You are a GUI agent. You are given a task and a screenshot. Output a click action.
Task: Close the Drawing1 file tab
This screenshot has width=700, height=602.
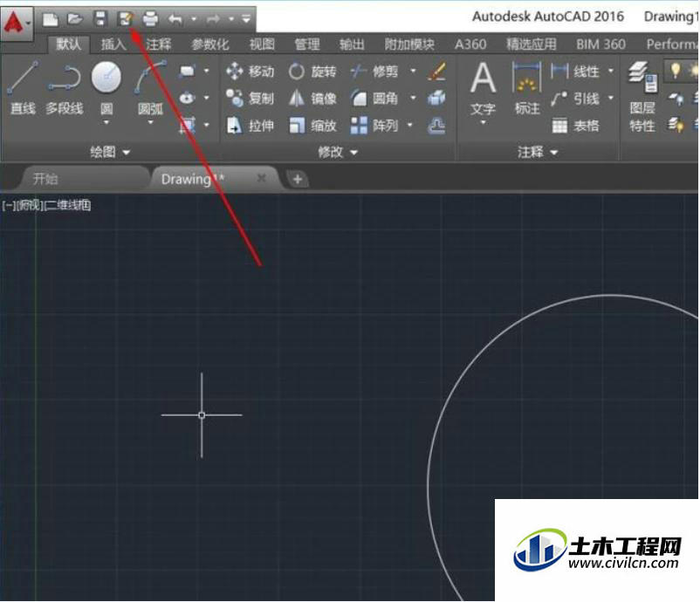pos(262,179)
